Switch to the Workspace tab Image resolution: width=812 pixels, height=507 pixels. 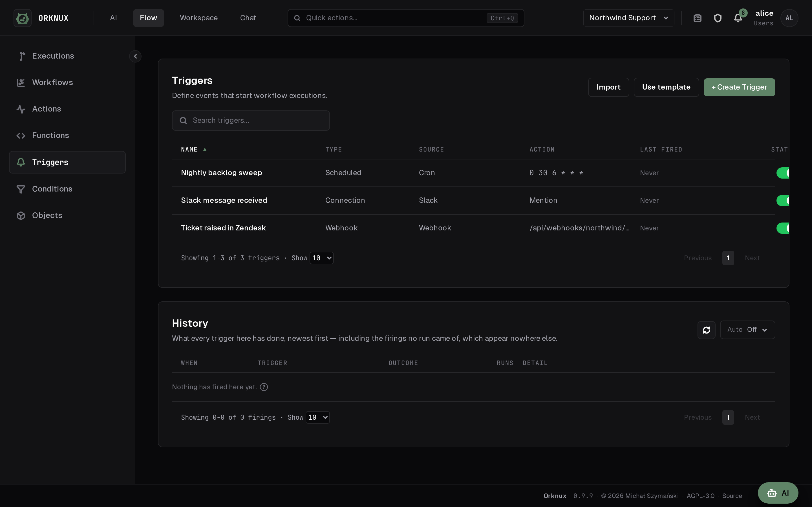[x=199, y=18]
